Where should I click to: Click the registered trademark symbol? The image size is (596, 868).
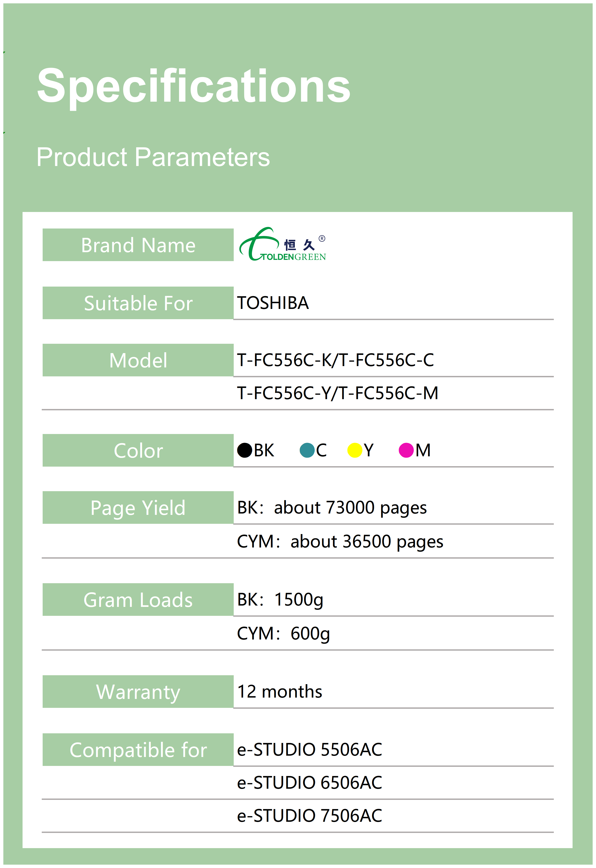tap(322, 238)
